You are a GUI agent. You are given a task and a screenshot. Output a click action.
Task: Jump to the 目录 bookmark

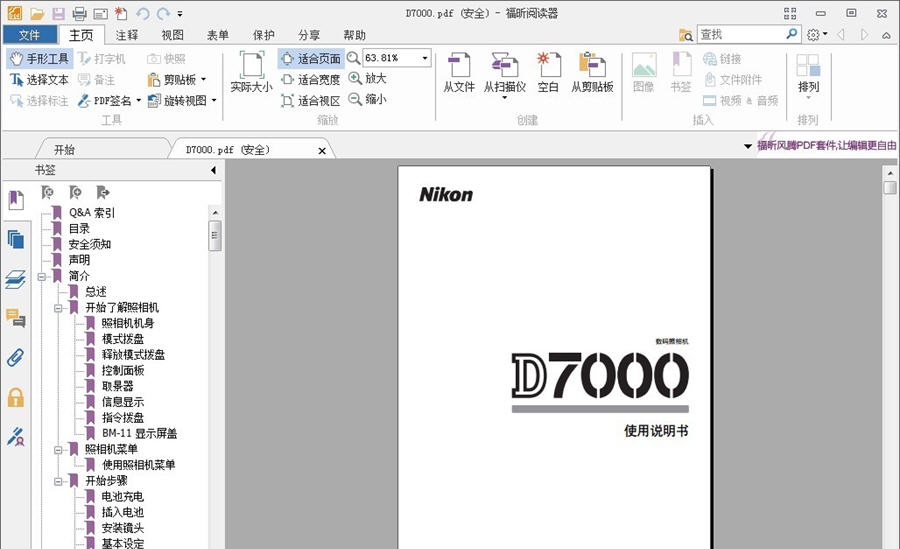[79, 229]
